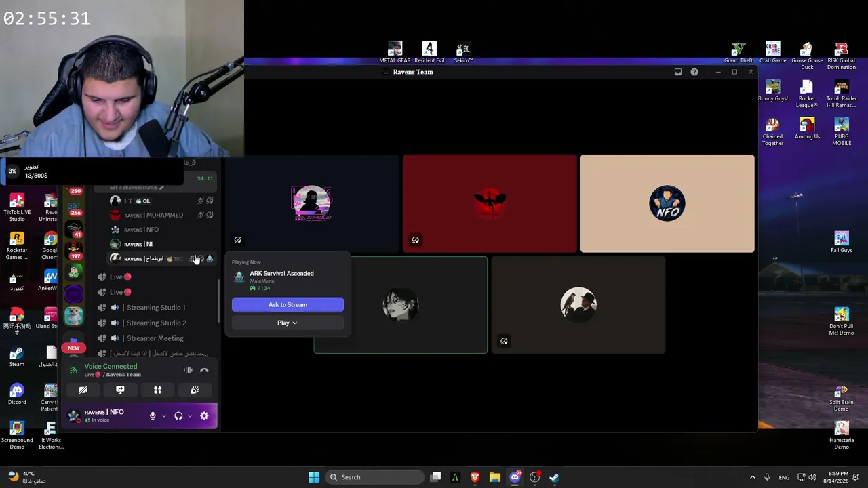This screenshot has height=488, width=868.
Task: Open the man-with-bird avatar video tile
Action: click(578, 305)
